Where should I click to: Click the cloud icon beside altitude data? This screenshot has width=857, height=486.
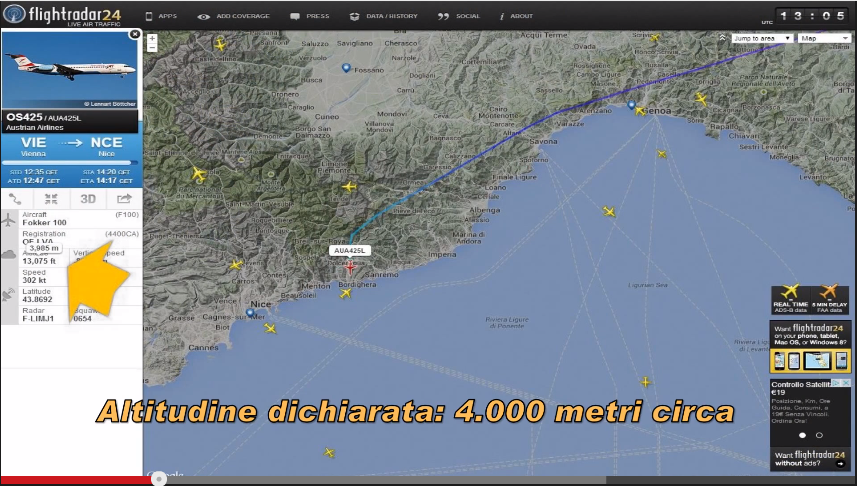click(9, 254)
